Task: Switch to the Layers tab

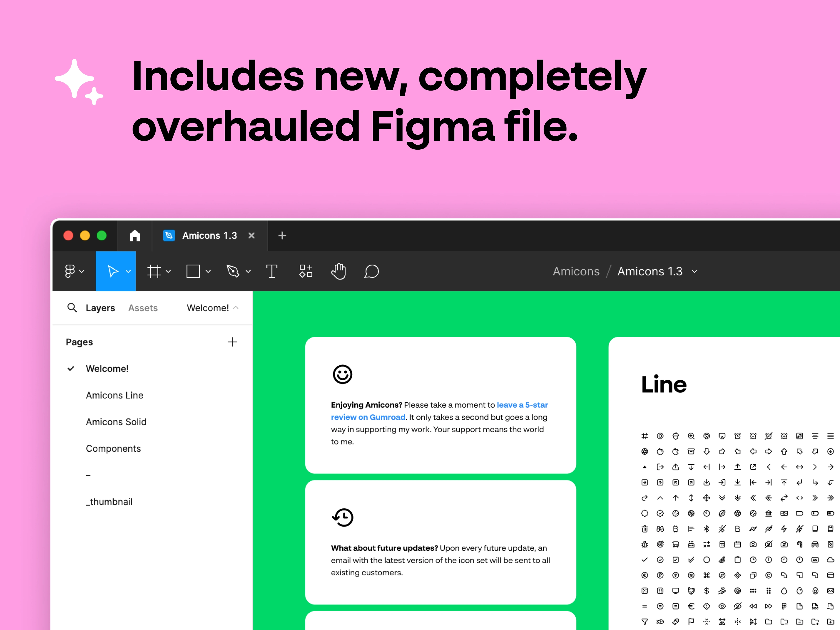Action: (x=100, y=308)
